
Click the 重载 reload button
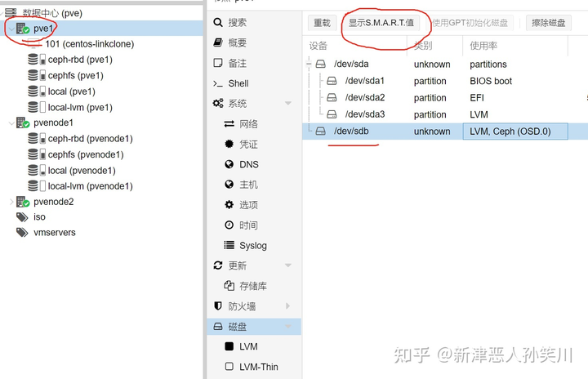pos(322,23)
